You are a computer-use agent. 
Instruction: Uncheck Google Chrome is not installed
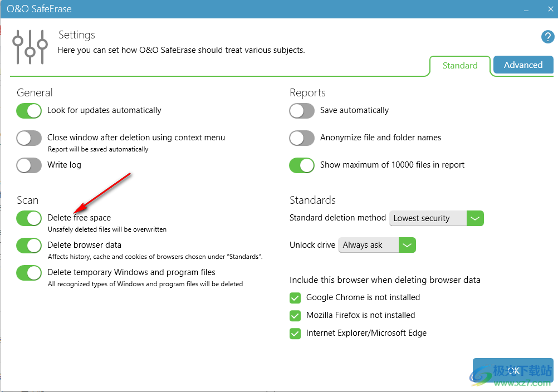tap(295, 298)
